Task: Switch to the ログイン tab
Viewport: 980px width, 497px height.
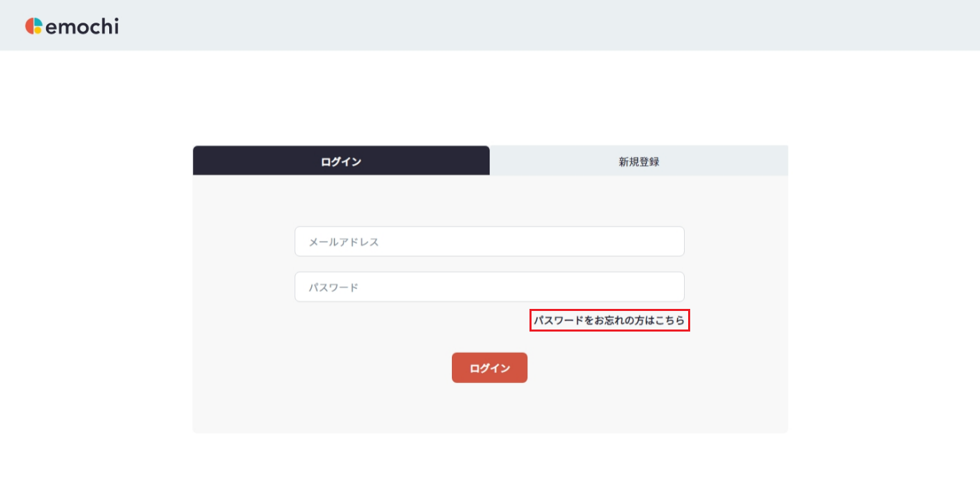Action: tap(341, 161)
